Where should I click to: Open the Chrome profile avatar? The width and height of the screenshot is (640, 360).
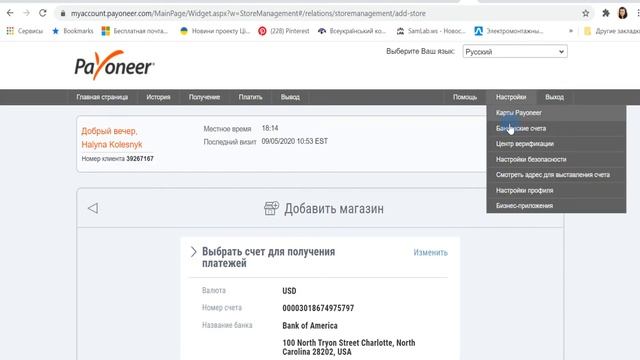click(622, 13)
